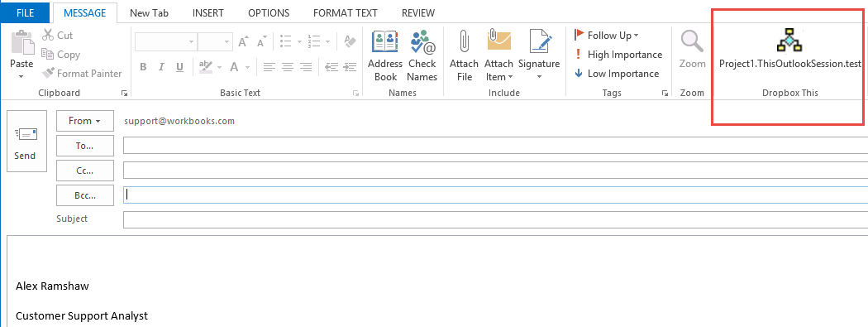Open the font name combo box

[x=165, y=41]
